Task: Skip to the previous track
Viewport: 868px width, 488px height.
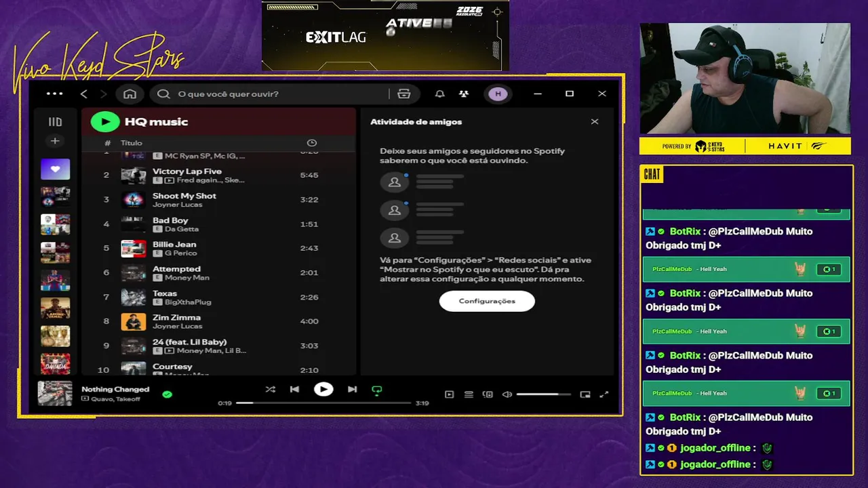Action: click(x=294, y=389)
